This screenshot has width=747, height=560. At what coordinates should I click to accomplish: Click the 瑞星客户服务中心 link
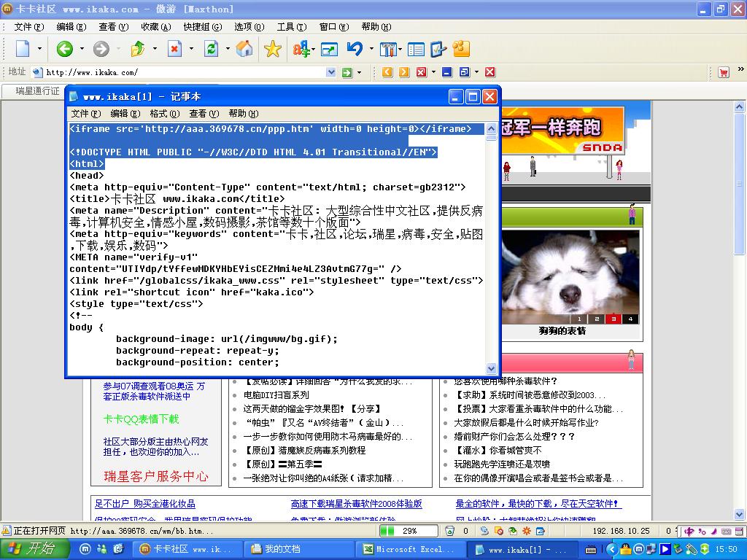(155, 476)
